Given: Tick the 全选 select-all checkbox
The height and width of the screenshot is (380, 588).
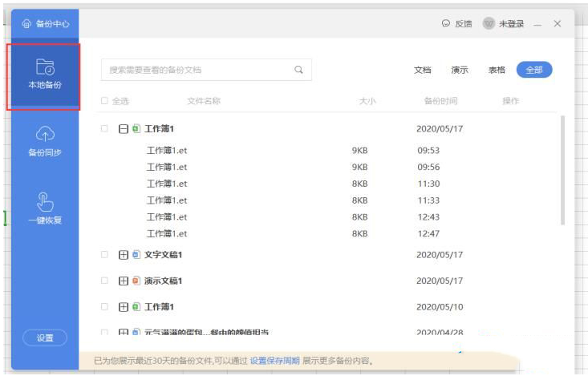Looking at the screenshot, I should 104,101.
